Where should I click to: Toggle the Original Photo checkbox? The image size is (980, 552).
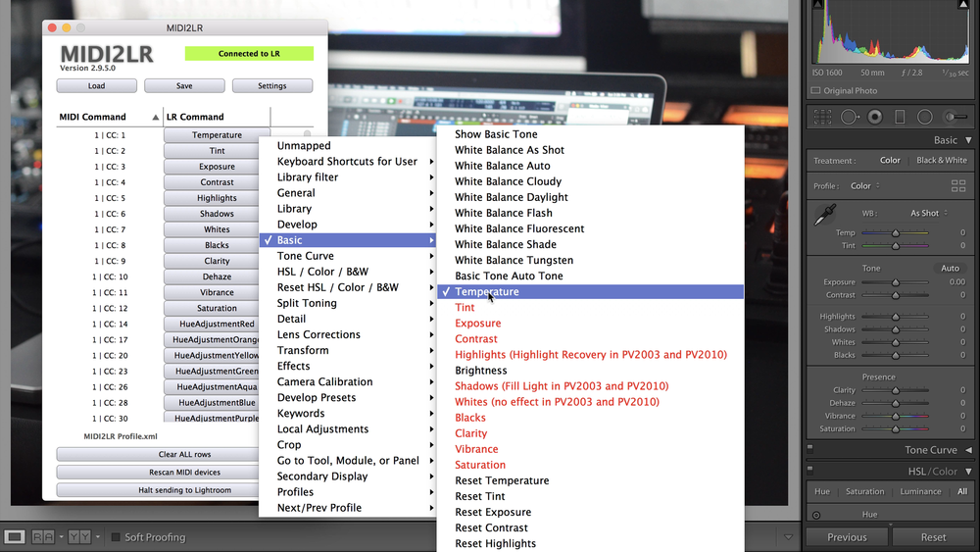coord(815,90)
